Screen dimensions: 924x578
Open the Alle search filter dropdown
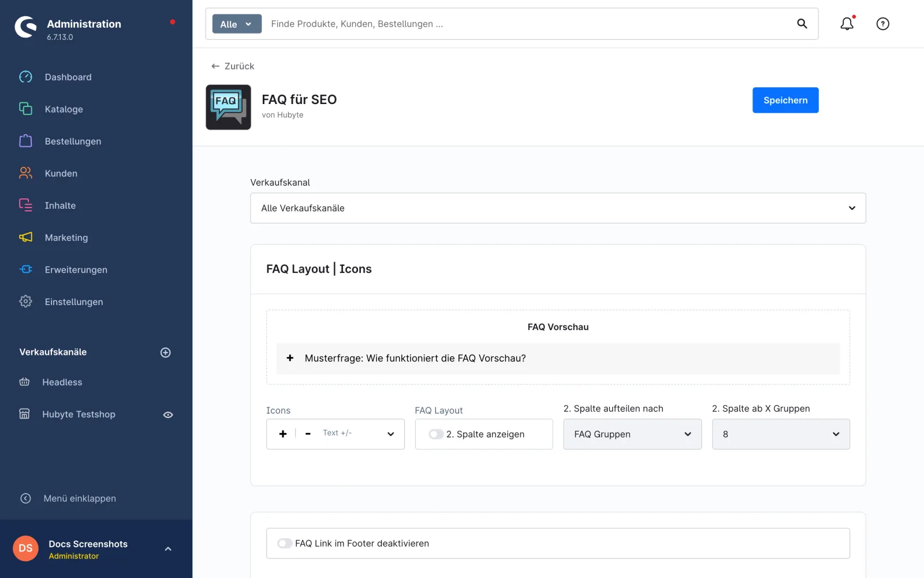point(237,24)
